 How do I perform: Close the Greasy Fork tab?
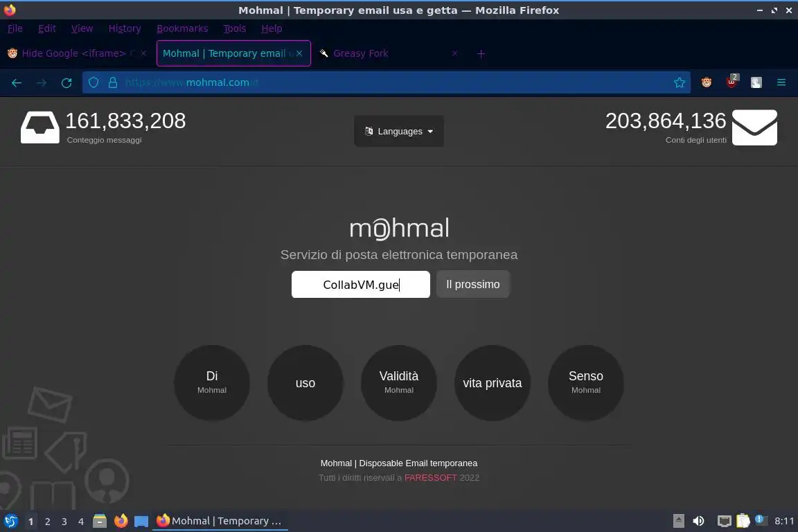[454, 53]
